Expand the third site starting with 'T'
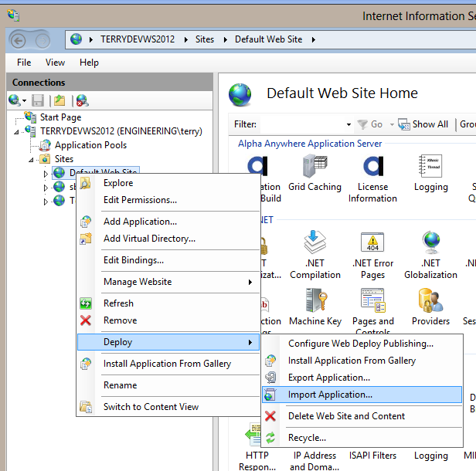 point(46,202)
